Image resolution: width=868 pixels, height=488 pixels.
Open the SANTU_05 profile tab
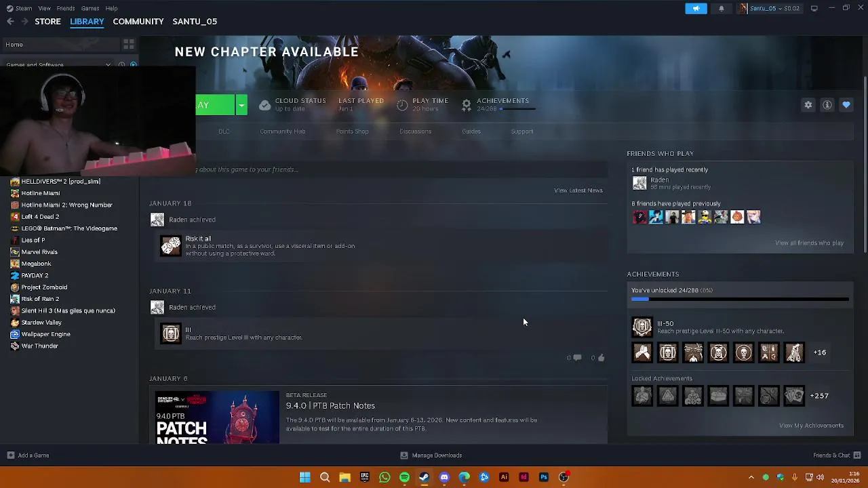[x=195, y=22]
